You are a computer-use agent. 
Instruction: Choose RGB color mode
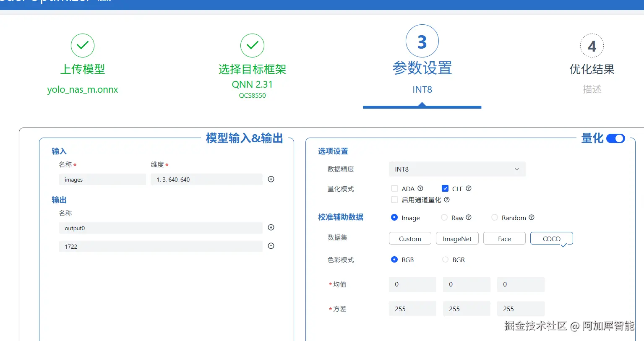394,260
